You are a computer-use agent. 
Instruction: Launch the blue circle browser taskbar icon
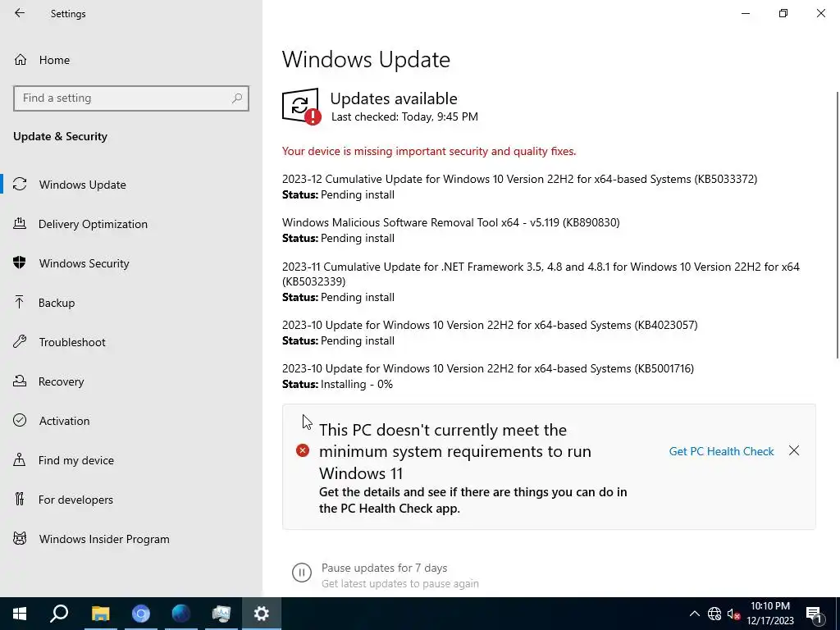(141, 614)
